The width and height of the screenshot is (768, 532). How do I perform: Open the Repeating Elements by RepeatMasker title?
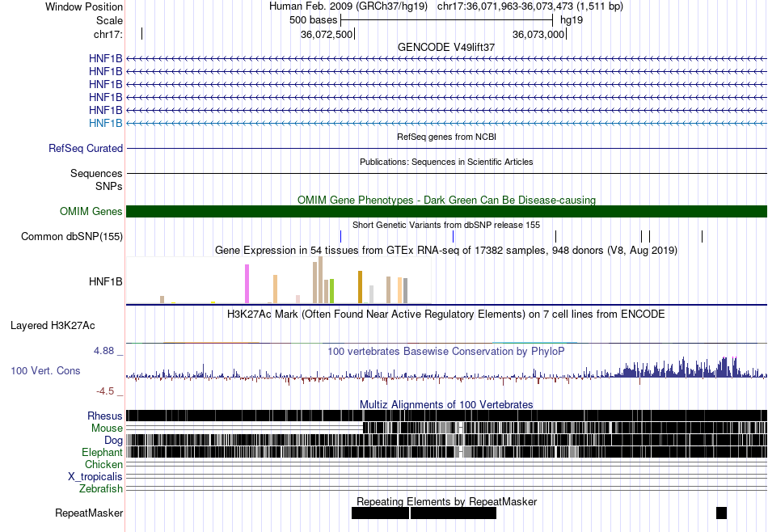click(x=446, y=501)
